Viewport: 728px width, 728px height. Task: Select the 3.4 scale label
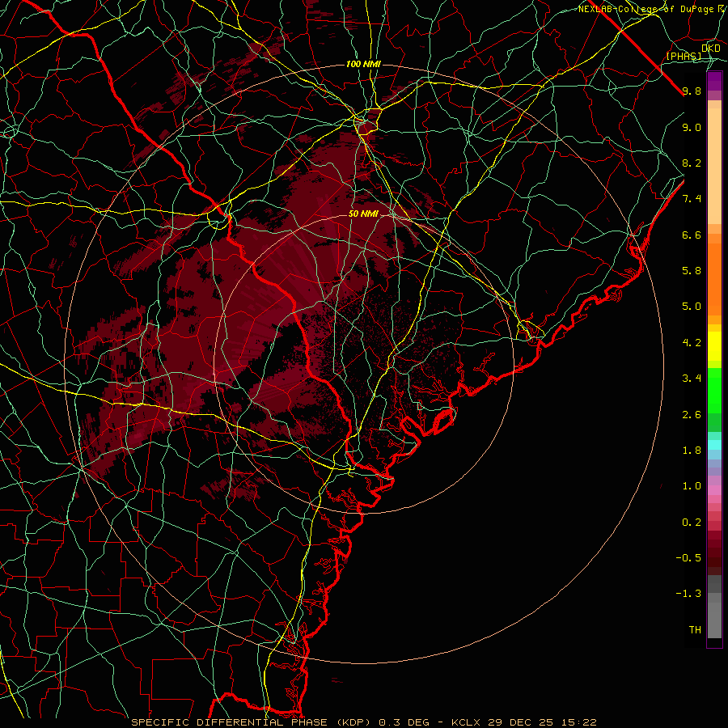(x=692, y=379)
